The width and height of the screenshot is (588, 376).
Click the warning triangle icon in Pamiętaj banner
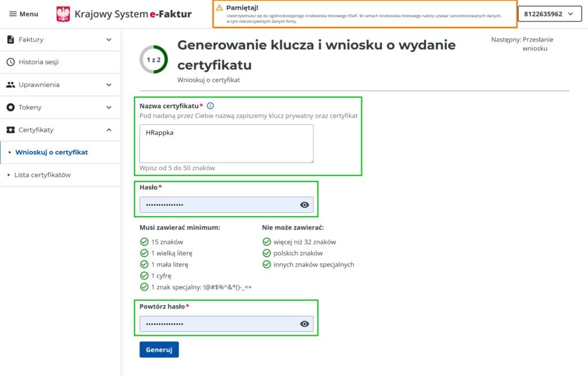pyautogui.click(x=219, y=7)
